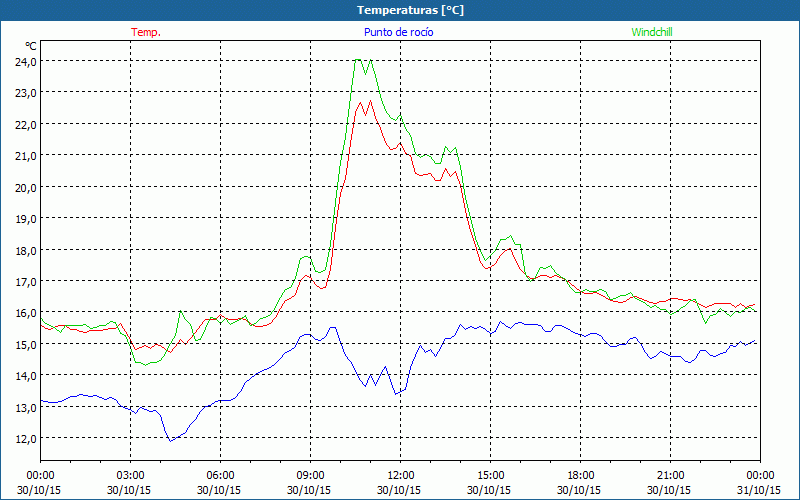Image resolution: width=800 pixels, height=500 pixels.
Task: Click the 12:00 time axis label
Action: (x=401, y=476)
